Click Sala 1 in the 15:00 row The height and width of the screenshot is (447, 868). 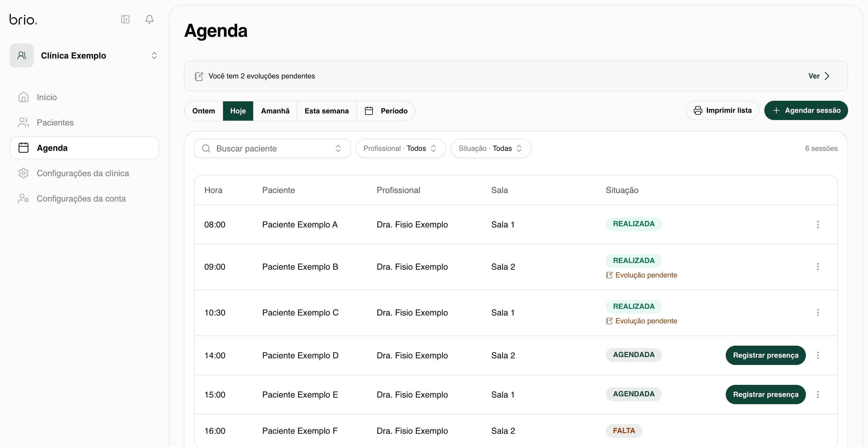[x=503, y=395]
